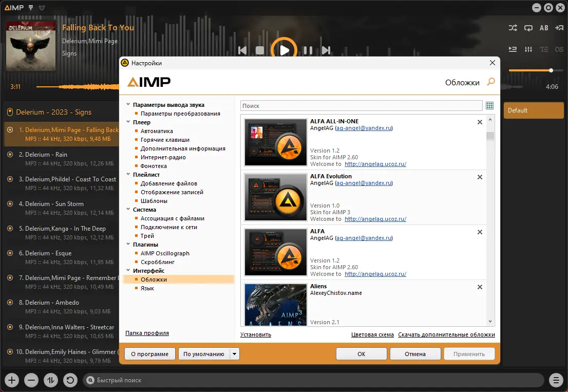This screenshot has width=568, height=392.
Task: Toggle shuffle playback mode
Action: coord(513,28)
